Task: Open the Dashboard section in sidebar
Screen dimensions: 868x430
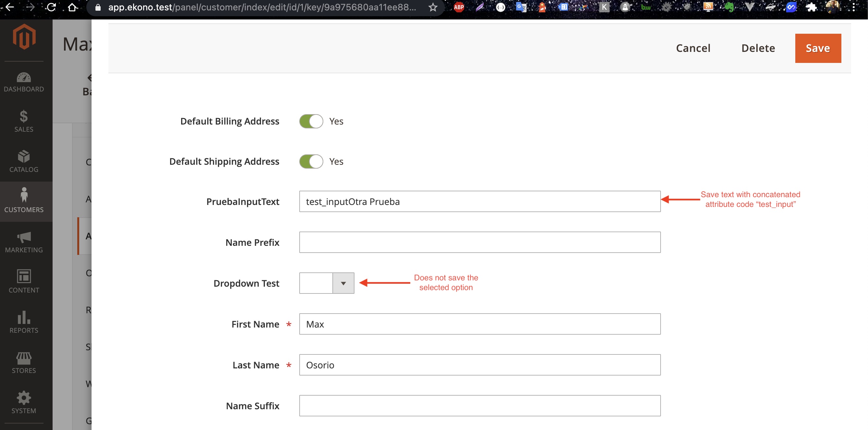Action: (x=24, y=82)
